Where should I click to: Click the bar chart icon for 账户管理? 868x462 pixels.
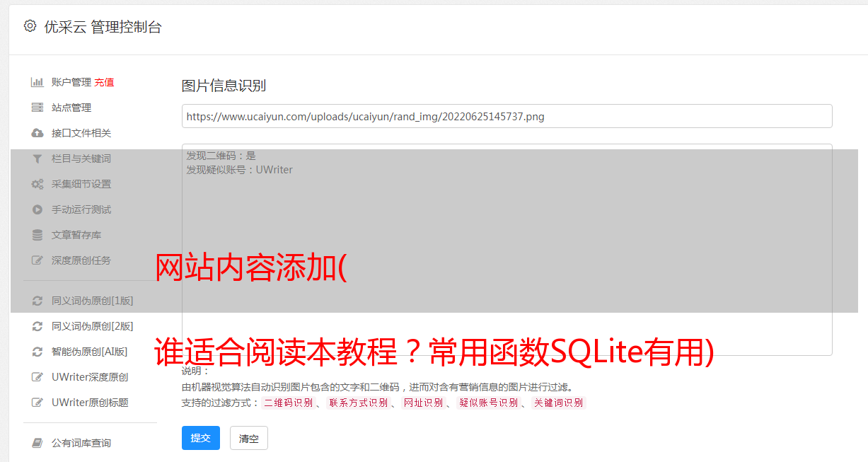tap(37, 82)
